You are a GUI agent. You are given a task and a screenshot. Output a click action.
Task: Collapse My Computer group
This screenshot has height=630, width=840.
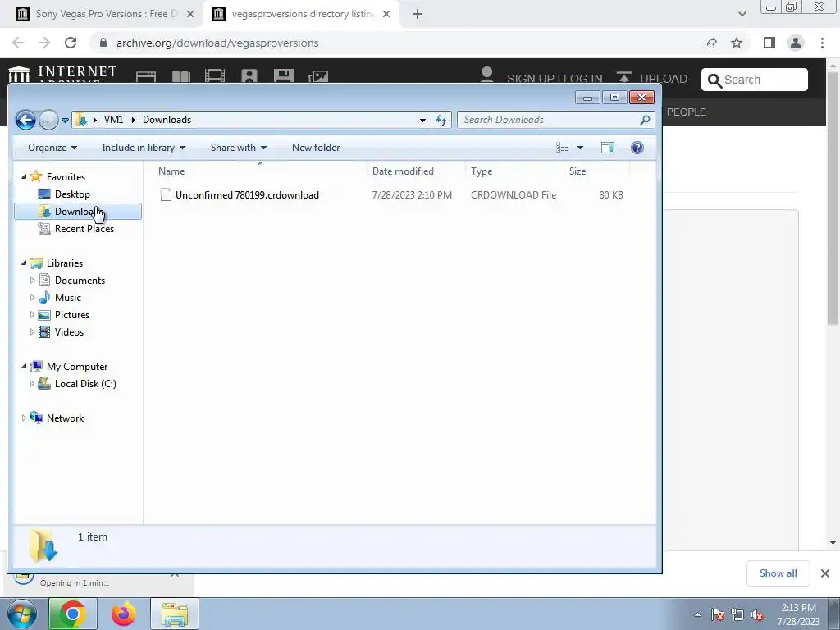24,367
